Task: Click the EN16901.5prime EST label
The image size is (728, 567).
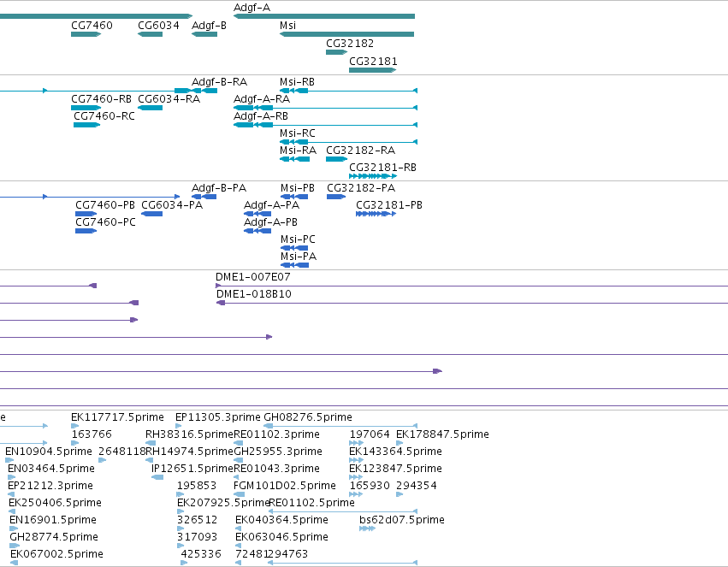Action: click(x=53, y=521)
